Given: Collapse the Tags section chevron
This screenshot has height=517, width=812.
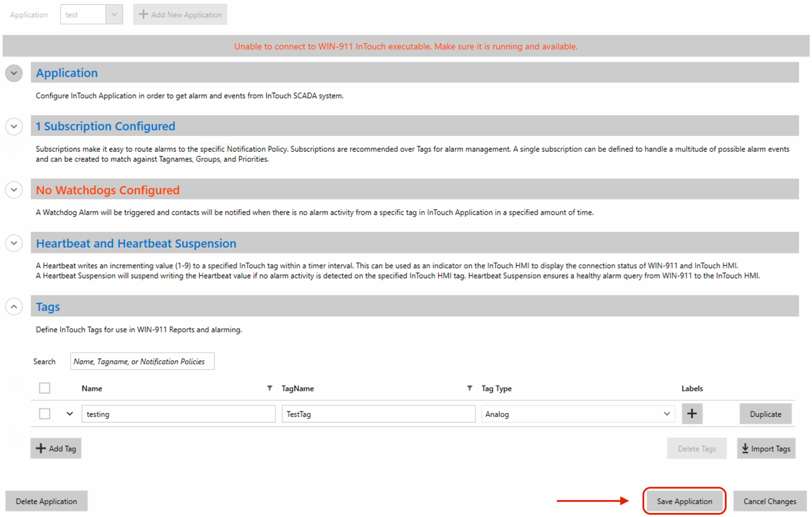Looking at the screenshot, I should point(14,307).
